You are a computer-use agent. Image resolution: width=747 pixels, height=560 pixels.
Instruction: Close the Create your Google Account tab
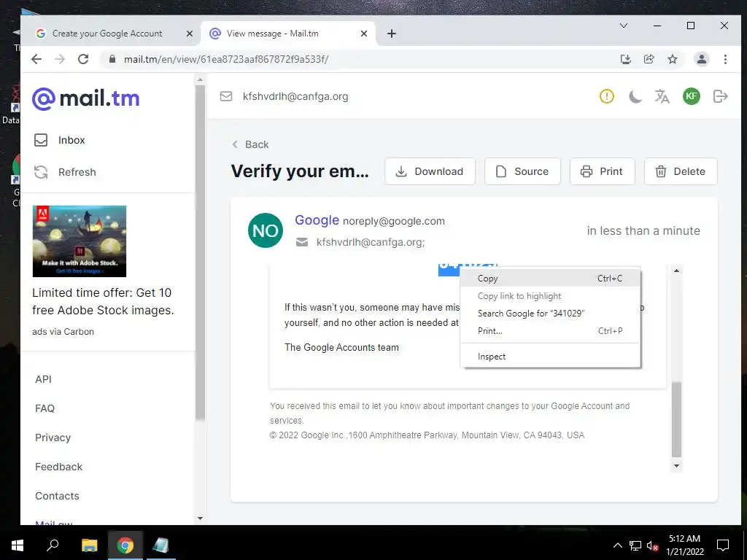pyautogui.click(x=190, y=34)
